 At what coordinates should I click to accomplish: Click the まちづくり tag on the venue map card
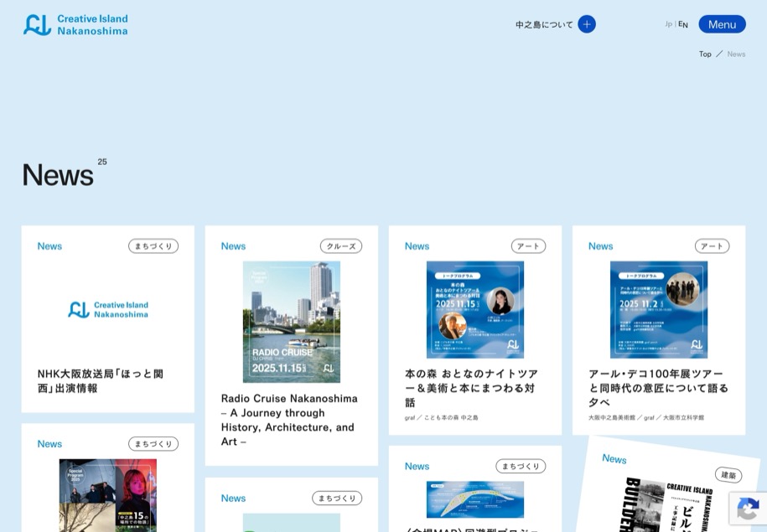pos(521,466)
